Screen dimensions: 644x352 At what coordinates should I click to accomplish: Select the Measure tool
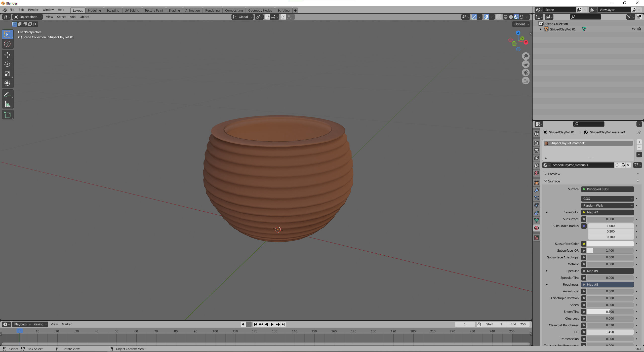tap(7, 104)
